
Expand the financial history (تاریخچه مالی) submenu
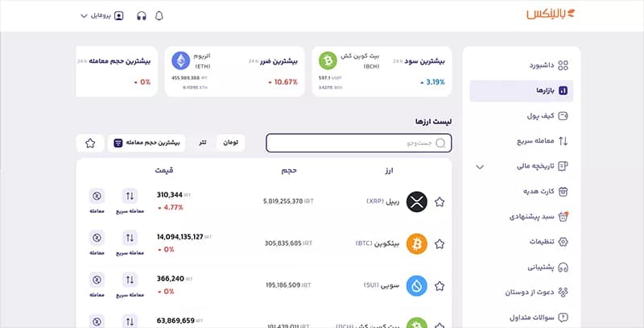click(x=481, y=166)
